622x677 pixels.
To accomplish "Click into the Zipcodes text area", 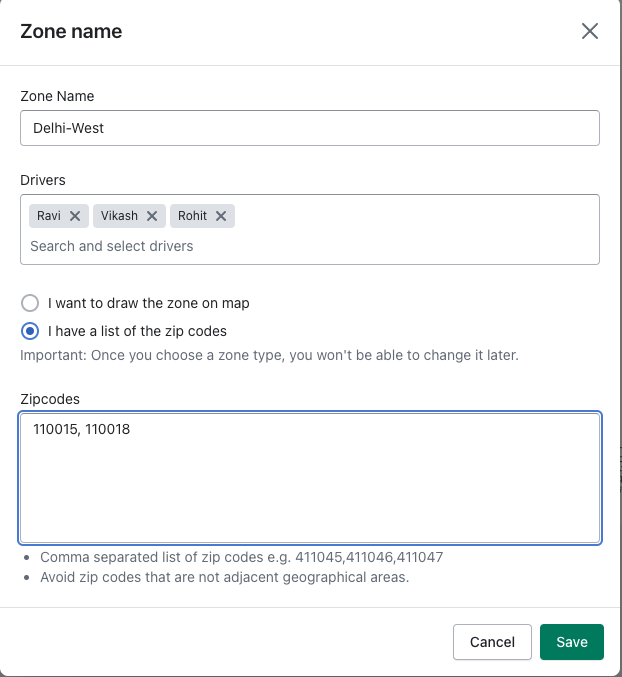I will [310, 478].
